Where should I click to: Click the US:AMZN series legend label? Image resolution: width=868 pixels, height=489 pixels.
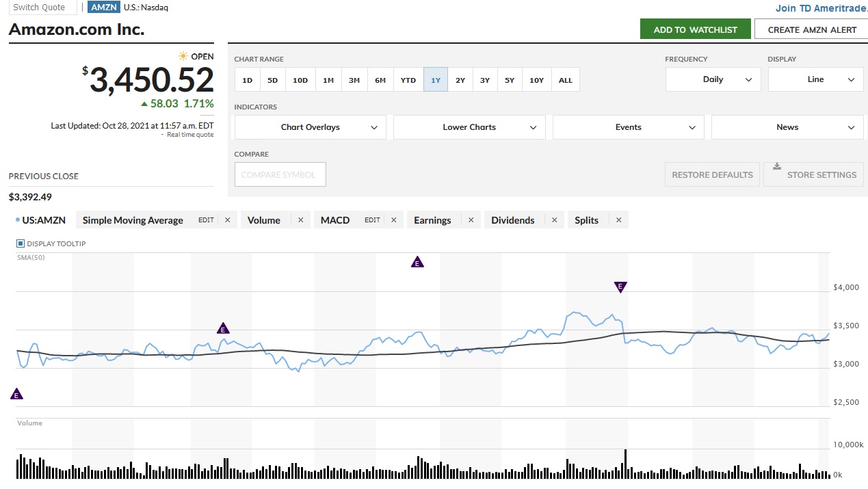(x=45, y=220)
